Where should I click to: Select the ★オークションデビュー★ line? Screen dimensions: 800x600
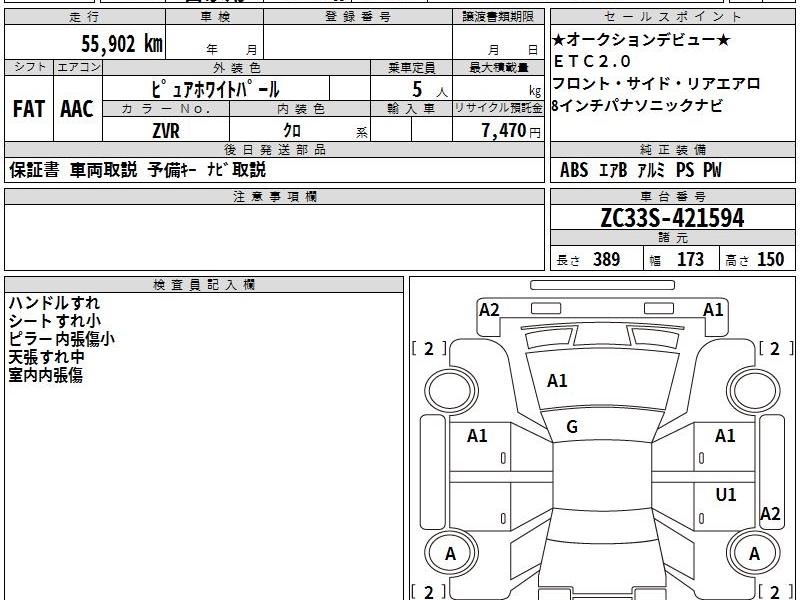(641, 40)
